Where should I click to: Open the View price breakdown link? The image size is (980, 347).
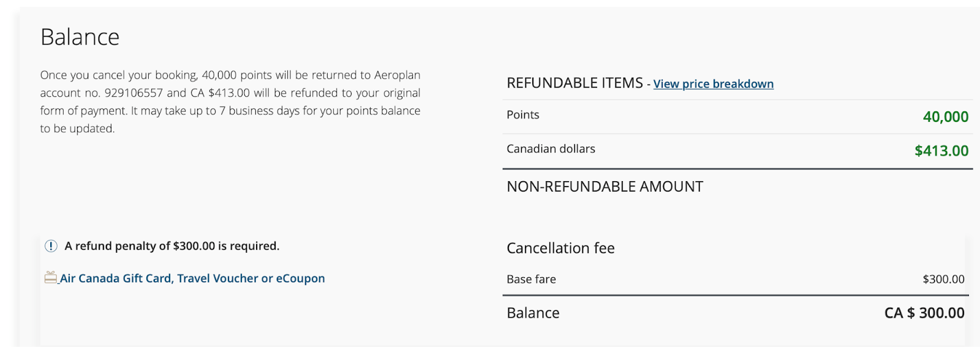(x=713, y=84)
